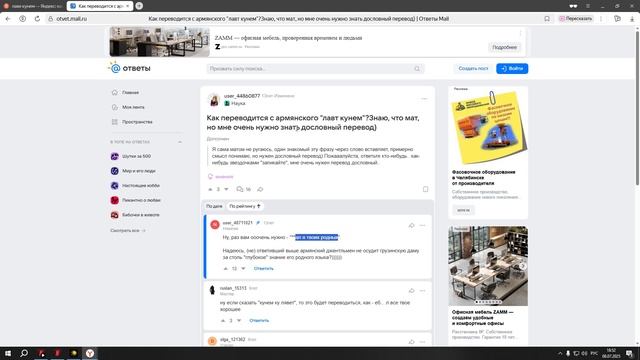Downvote user_48711821's answer
The width and height of the screenshot is (640, 360).
click(243, 269)
